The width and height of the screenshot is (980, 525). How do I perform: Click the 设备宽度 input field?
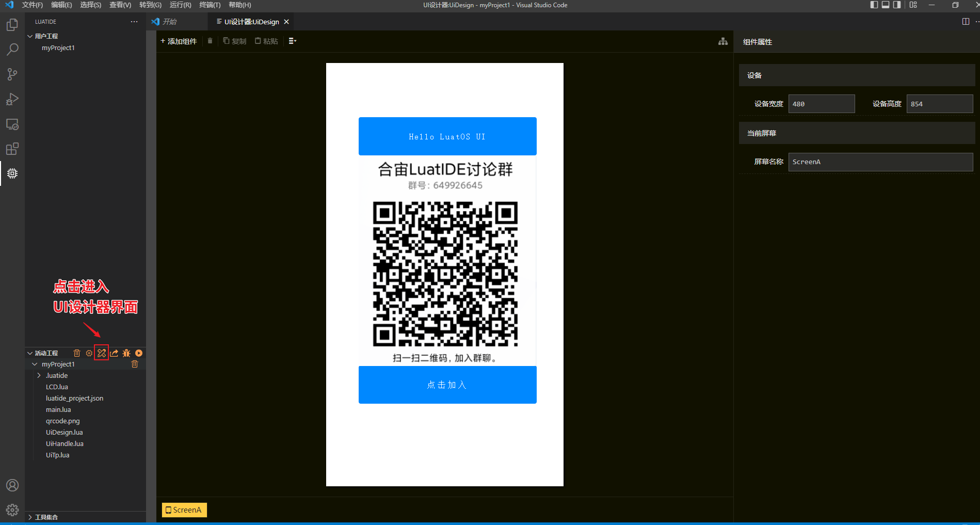tap(821, 104)
